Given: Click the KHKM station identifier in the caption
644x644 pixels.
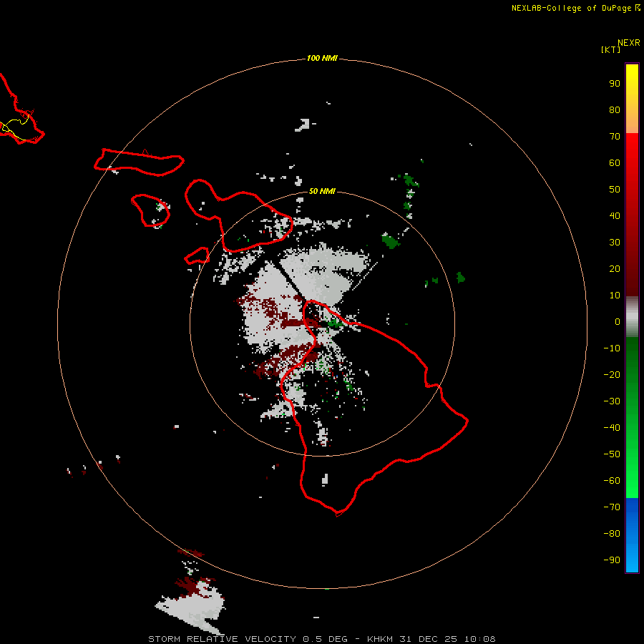Looking at the screenshot, I should click(x=381, y=639).
